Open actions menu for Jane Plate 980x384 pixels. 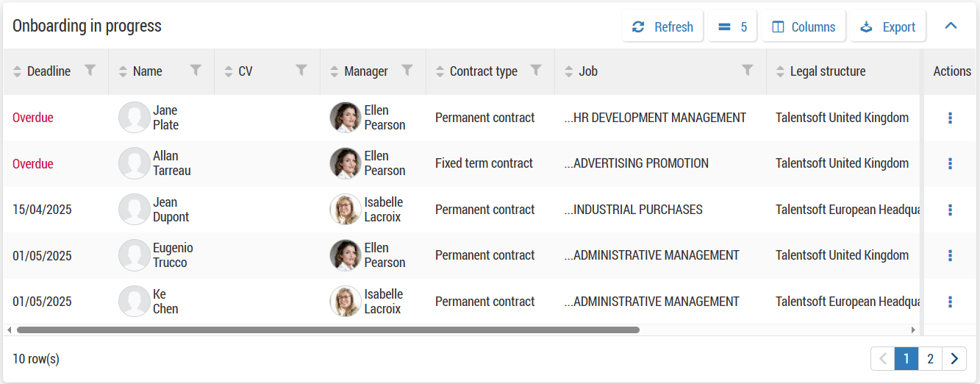click(950, 118)
